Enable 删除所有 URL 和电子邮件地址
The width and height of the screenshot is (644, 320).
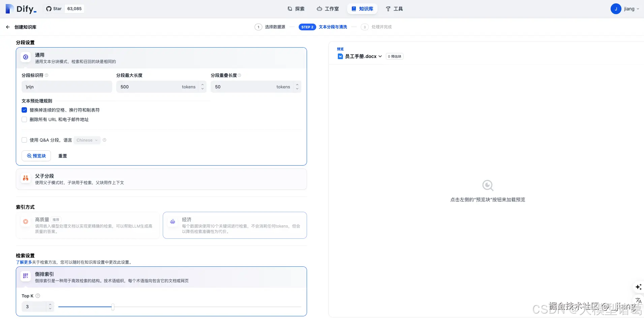point(24,119)
